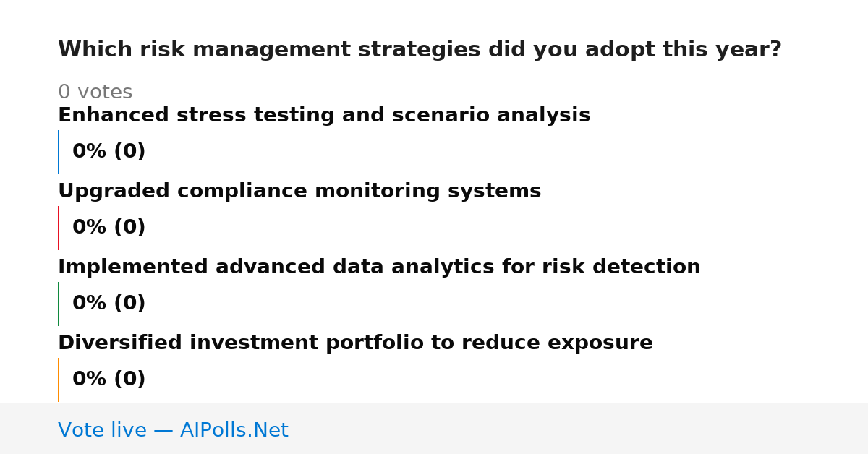
Task: Choose Diversified investment portfolio to reduce exposure
Action: 355,343
